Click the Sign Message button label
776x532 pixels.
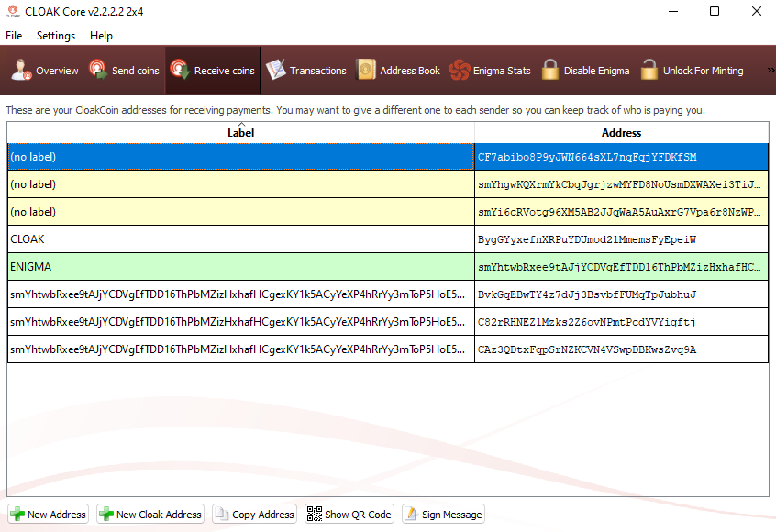pyautogui.click(x=452, y=515)
